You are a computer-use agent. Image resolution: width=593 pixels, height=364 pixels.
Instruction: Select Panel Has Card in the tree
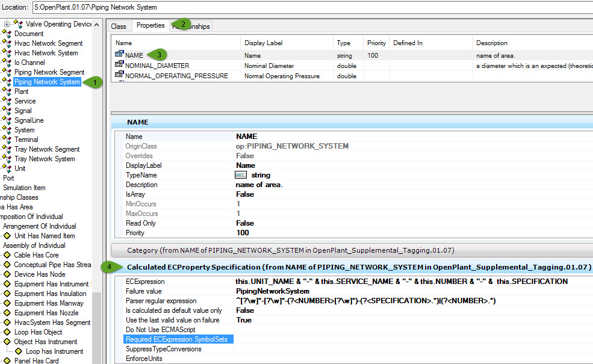36,361
